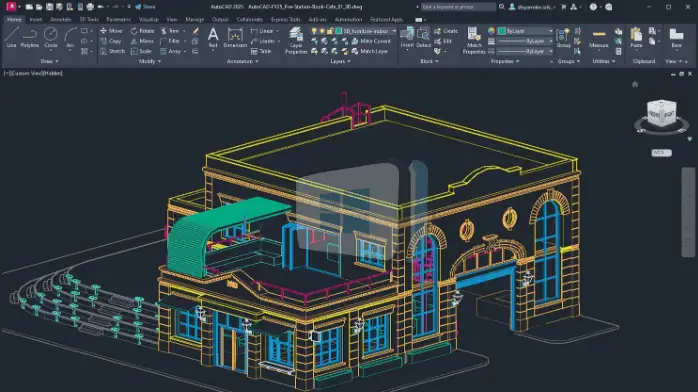This screenshot has width=698, height=392.
Task: Click Match Properties tool
Action: point(474,40)
